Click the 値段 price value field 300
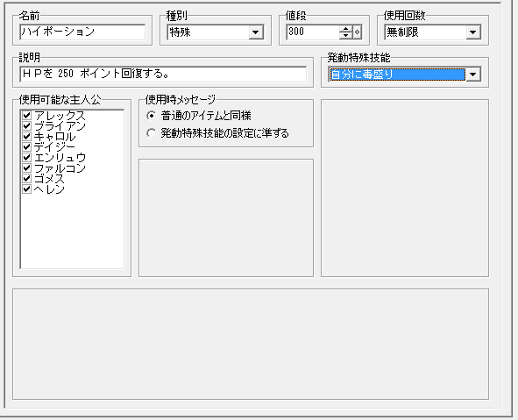 [313, 32]
